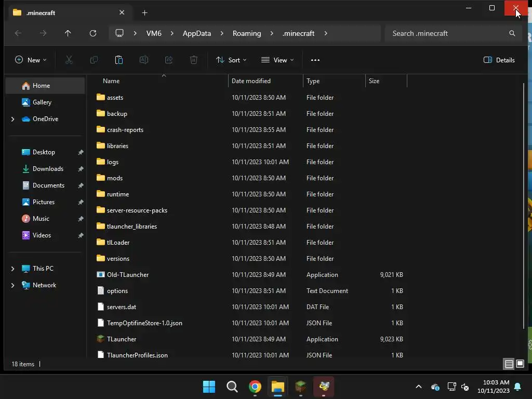Toggle the Details pane button
The width and height of the screenshot is (532, 399).
(499, 60)
